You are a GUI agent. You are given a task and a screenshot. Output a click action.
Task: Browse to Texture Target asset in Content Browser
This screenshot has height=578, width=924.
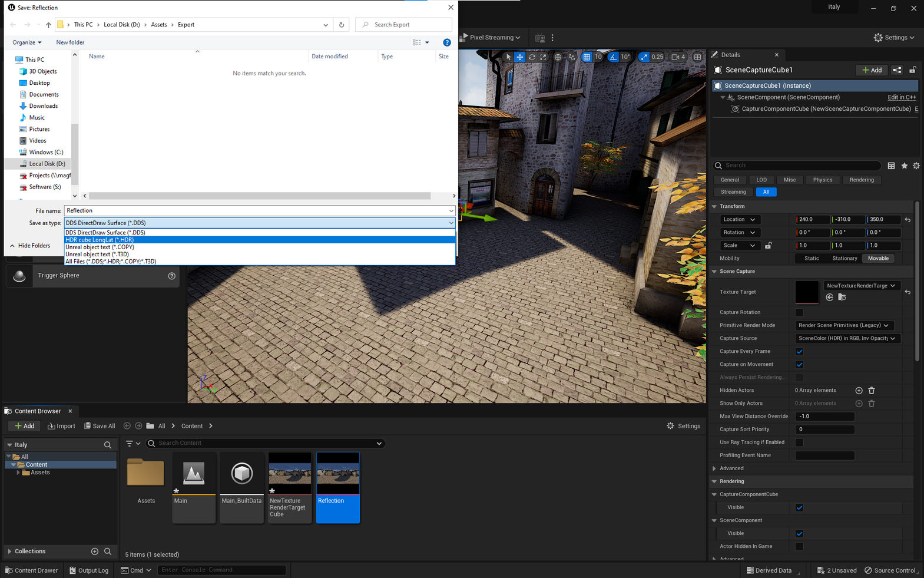tap(842, 298)
